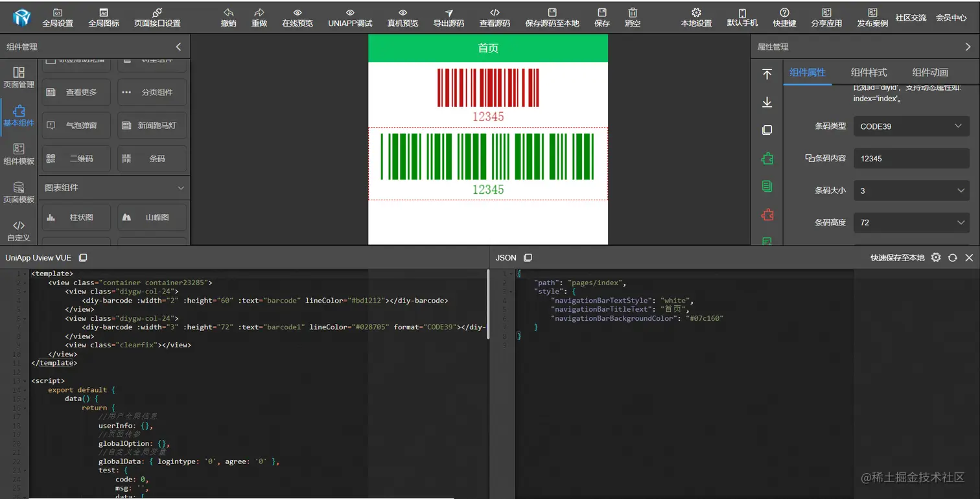Copy the JSON code
The image size is (980, 499).
click(x=528, y=258)
